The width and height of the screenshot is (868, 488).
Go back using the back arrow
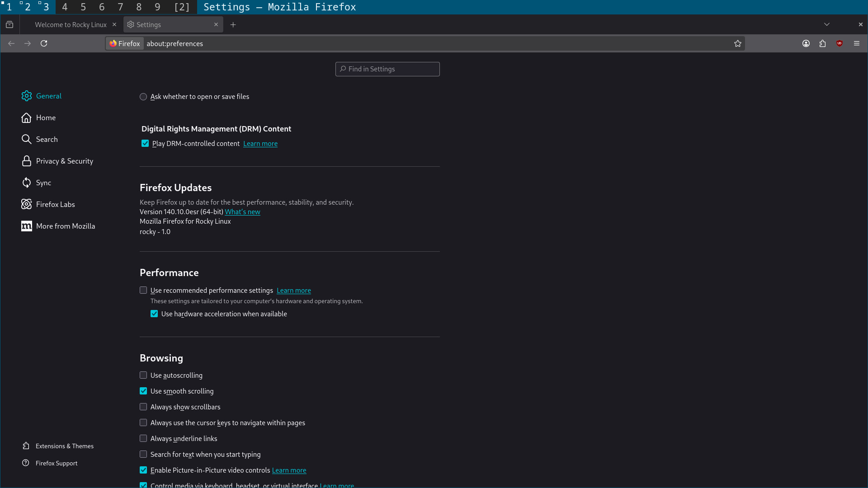click(x=11, y=43)
